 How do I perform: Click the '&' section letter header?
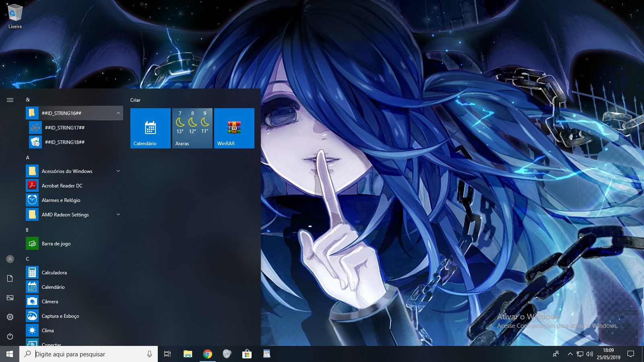28,100
